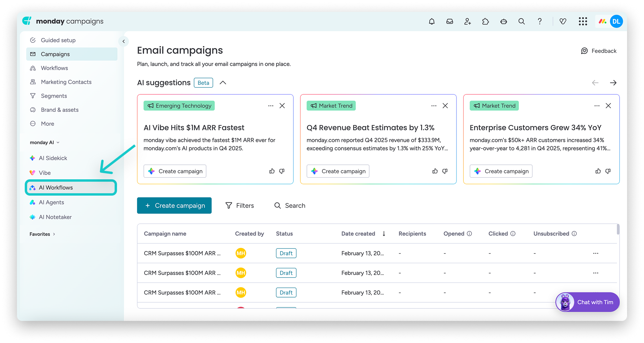Open AI Workflows
The width and height of the screenshot is (644, 343).
click(71, 188)
